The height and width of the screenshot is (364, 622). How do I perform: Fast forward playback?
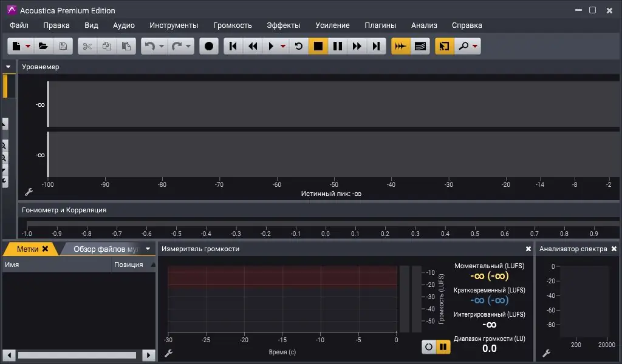(357, 46)
